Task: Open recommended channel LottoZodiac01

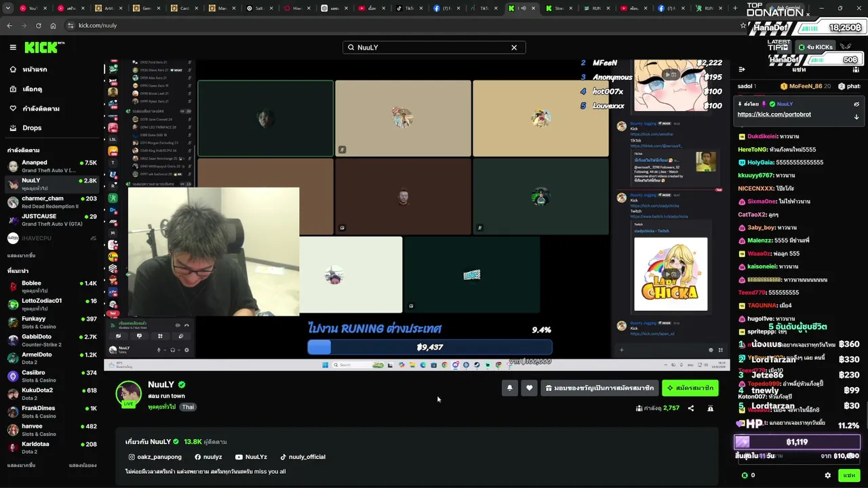Action: [x=52, y=304]
